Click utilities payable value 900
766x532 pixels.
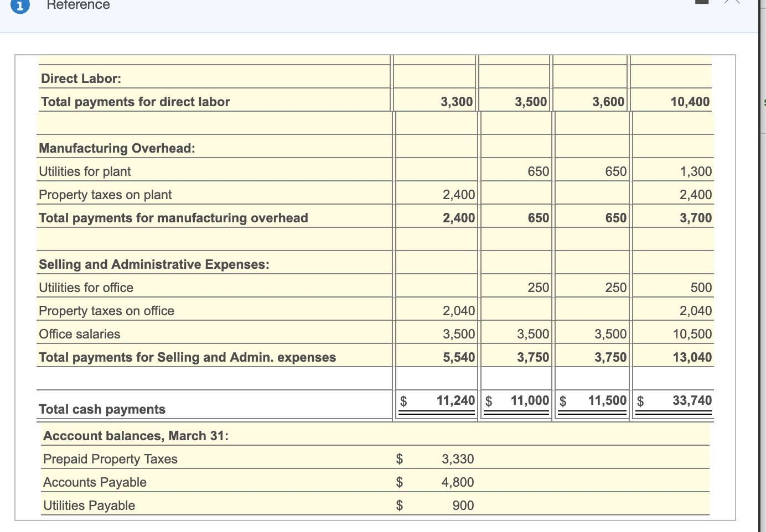[463, 505]
